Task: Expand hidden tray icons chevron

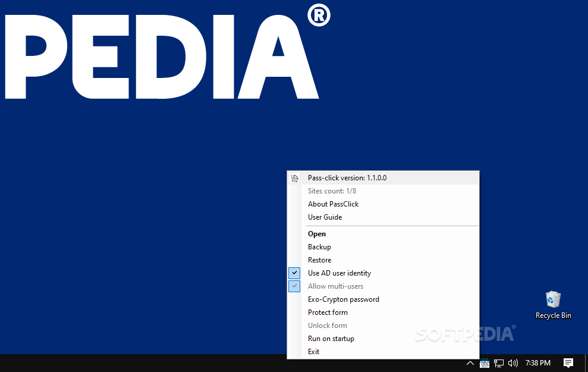Action: pos(470,363)
